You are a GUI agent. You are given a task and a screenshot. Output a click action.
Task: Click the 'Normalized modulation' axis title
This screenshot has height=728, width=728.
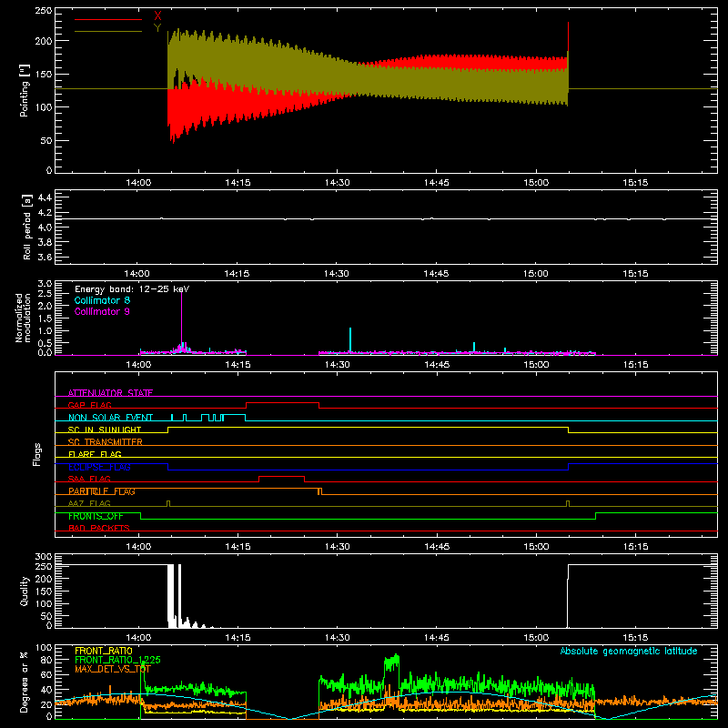[x=23, y=318]
